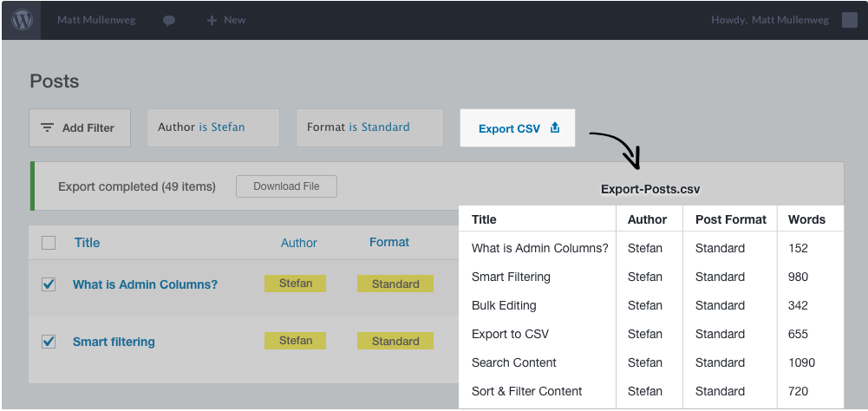The height and width of the screenshot is (411, 868).
Task: Click the CSV Words column header
Action: click(x=806, y=219)
